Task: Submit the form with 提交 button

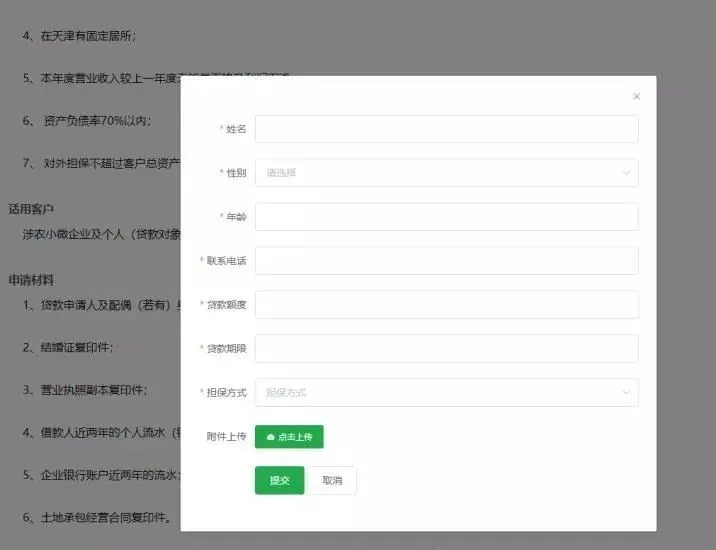Action: (279, 481)
